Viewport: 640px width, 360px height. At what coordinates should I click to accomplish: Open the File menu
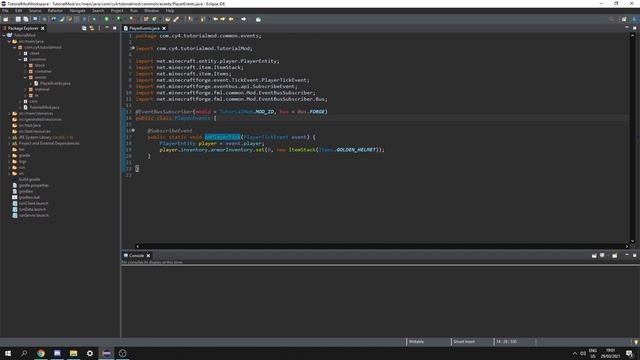(5, 11)
